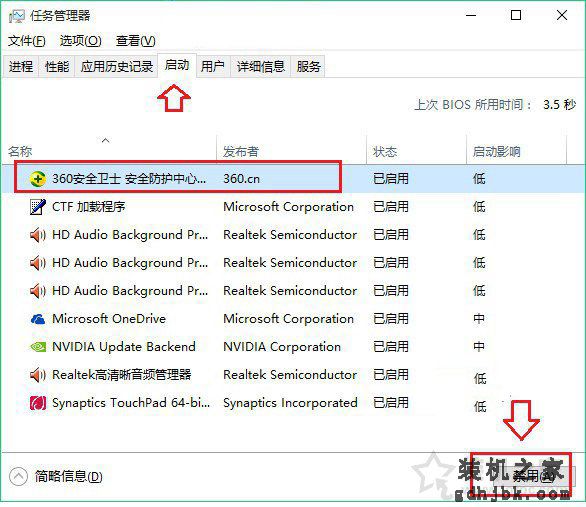
Task: Click 已启用 status in the NVIDIA row
Action: tap(391, 347)
